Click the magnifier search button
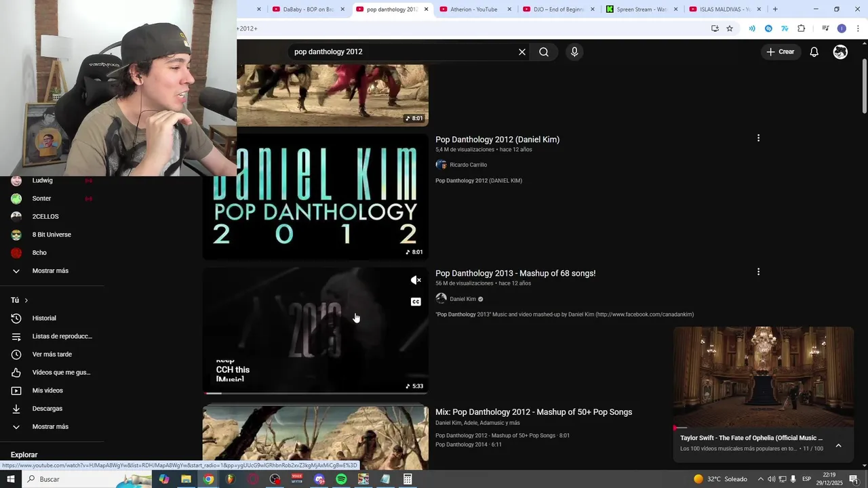Image resolution: width=868 pixels, height=488 pixels. tap(544, 52)
